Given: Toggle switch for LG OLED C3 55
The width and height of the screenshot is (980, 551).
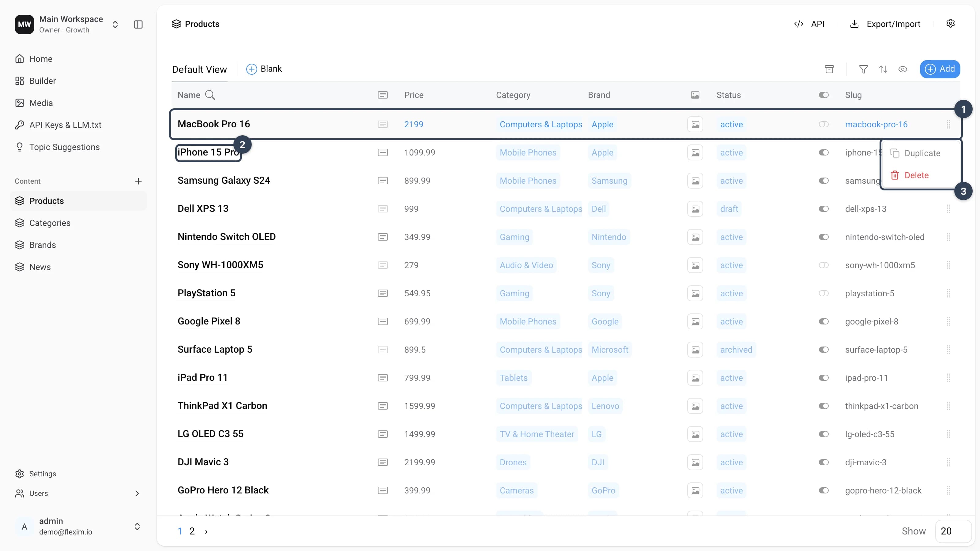Looking at the screenshot, I should coord(824,434).
